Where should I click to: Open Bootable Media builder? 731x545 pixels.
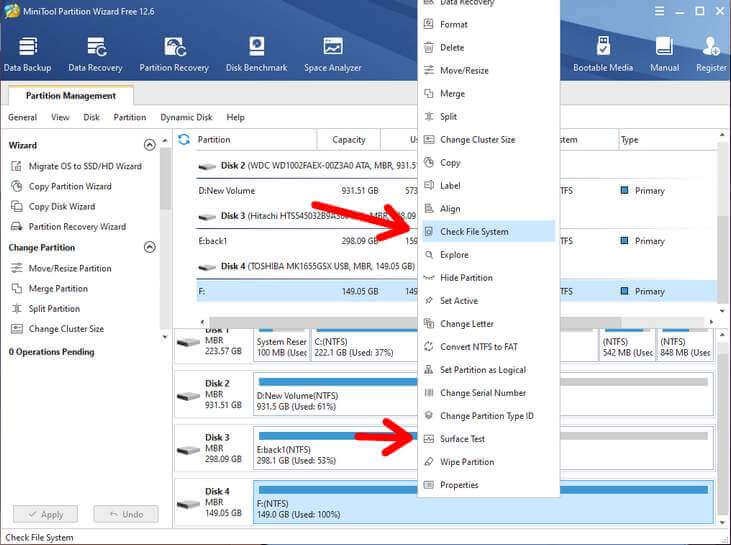(x=603, y=55)
